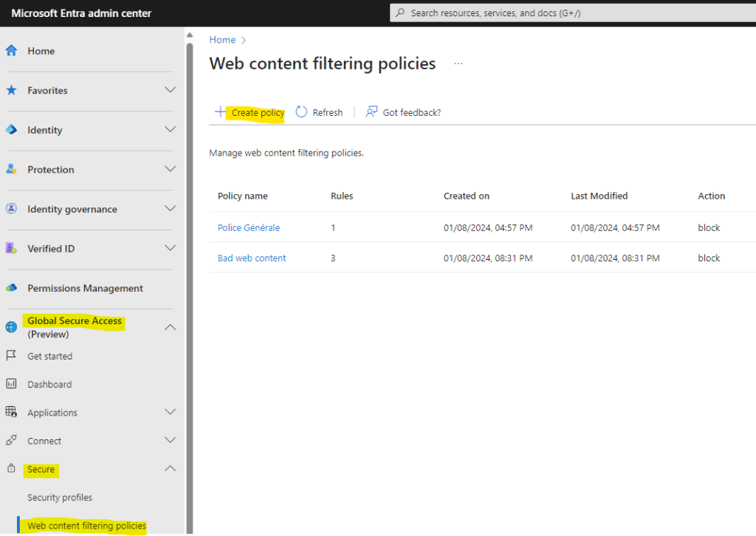Click block action in Police Générale row
This screenshot has height=536, width=756.
click(709, 227)
